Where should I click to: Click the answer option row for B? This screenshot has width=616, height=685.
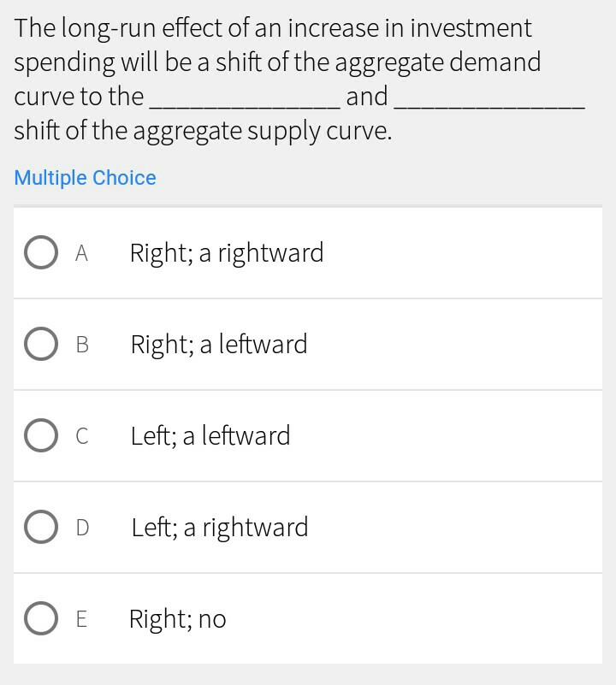(308, 344)
